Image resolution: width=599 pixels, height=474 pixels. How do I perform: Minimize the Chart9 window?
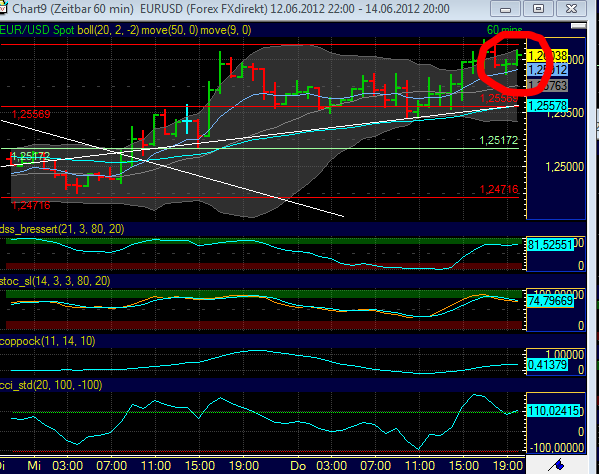click(x=505, y=9)
